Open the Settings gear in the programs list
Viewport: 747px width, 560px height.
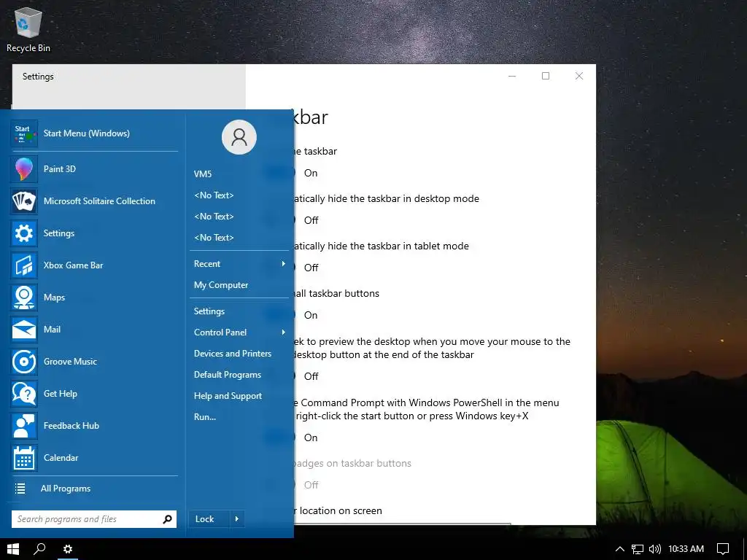click(x=24, y=233)
